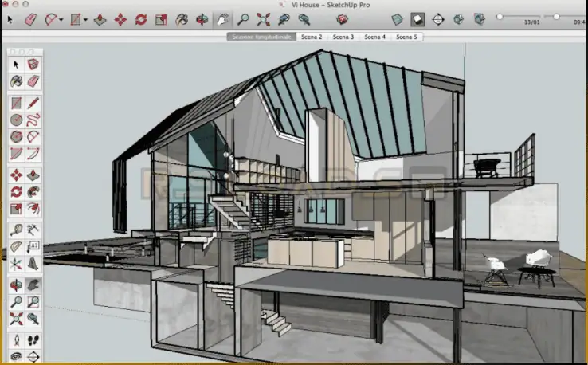The width and height of the screenshot is (588, 365).
Task: Activate Push/Pull in the top toolbar
Action: click(x=100, y=19)
